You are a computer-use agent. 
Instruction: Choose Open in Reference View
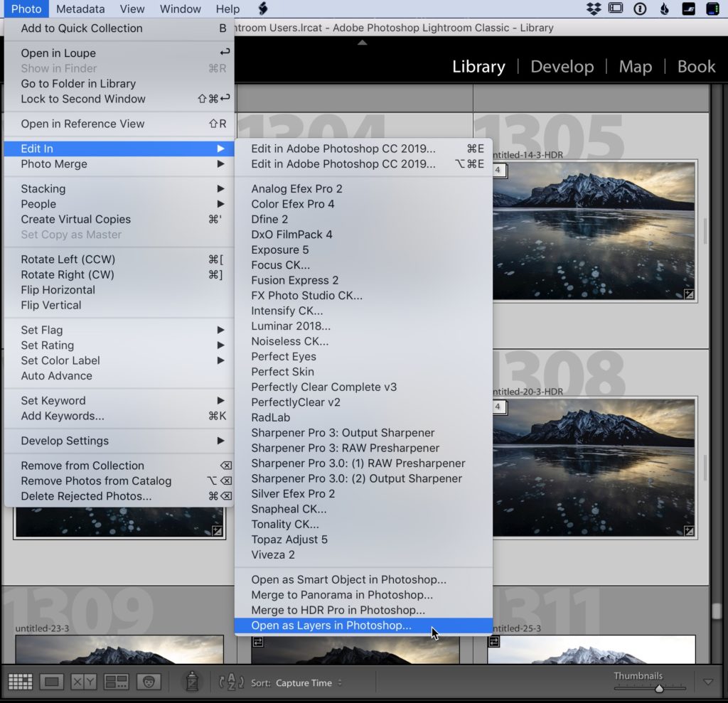pos(119,124)
